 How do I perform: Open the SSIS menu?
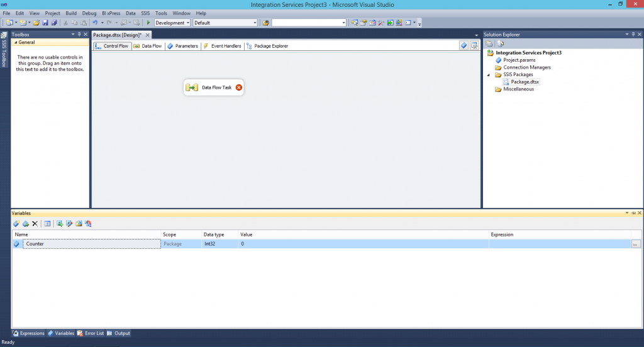tap(145, 13)
